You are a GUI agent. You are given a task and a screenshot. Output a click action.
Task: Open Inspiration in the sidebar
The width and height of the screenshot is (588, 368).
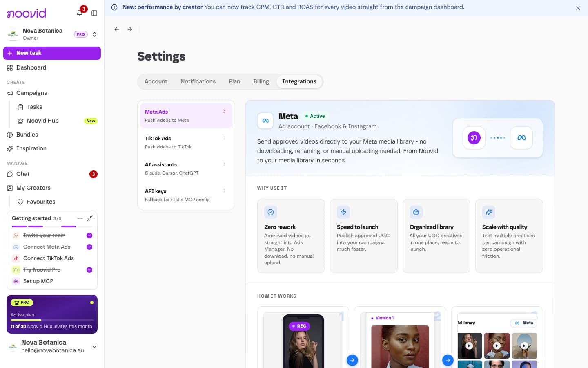52,148
